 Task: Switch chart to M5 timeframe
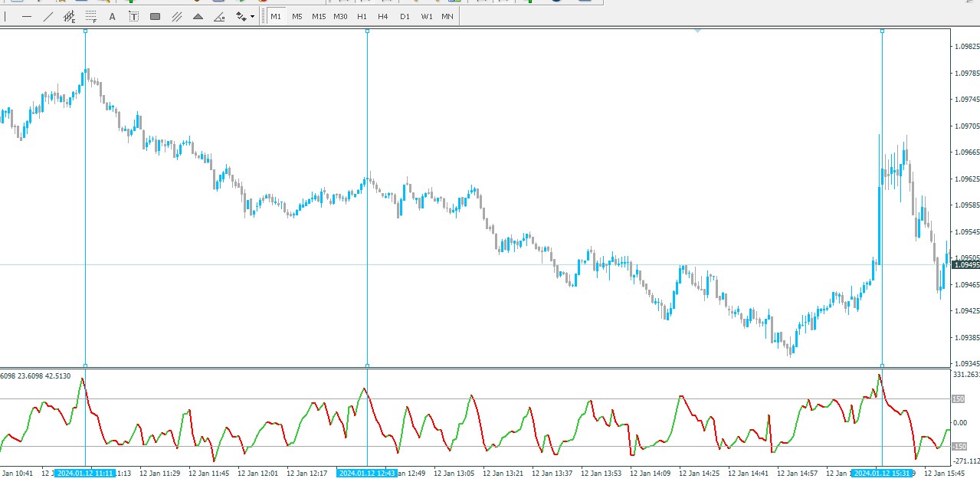point(297,16)
